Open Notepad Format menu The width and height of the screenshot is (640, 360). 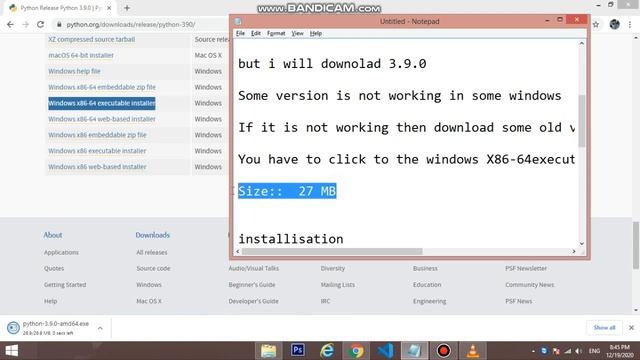click(276, 33)
